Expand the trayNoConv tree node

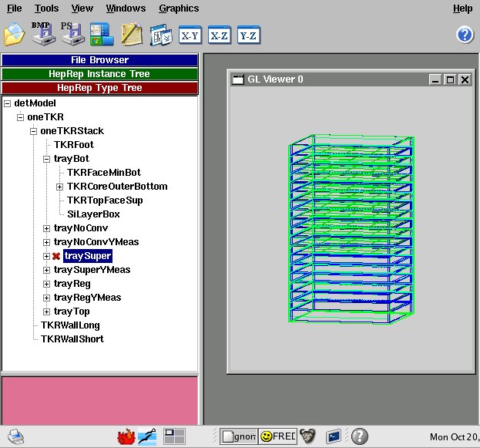pyautogui.click(x=46, y=228)
